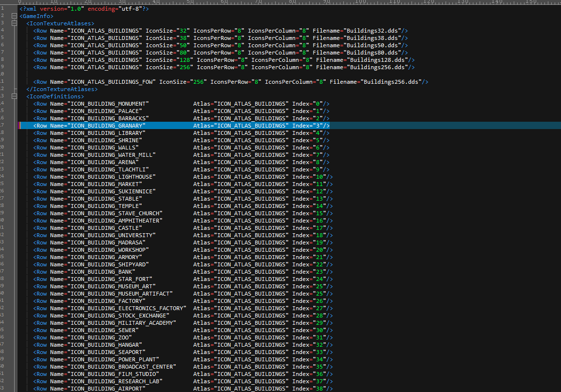This screenshot has width=561, height=392.
Task: Click the xml version declaration line
Action: (x=84, y=9)
